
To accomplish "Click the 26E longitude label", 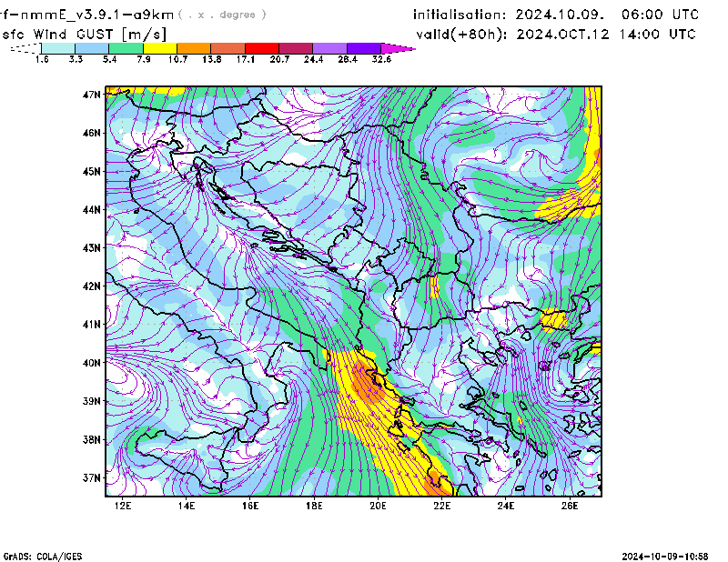I will click(x=570, y=506).
